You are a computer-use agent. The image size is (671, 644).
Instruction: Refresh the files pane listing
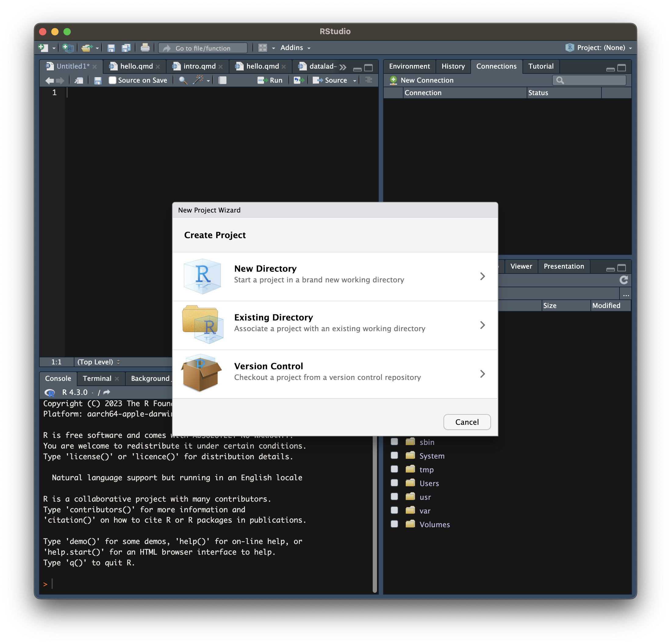[x=623, y=280]
